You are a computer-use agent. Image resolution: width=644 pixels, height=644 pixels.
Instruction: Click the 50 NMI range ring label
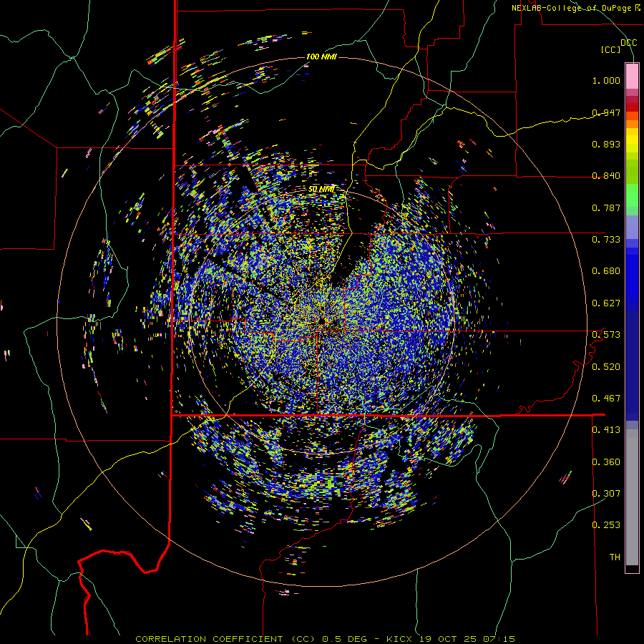click(321, 190)
